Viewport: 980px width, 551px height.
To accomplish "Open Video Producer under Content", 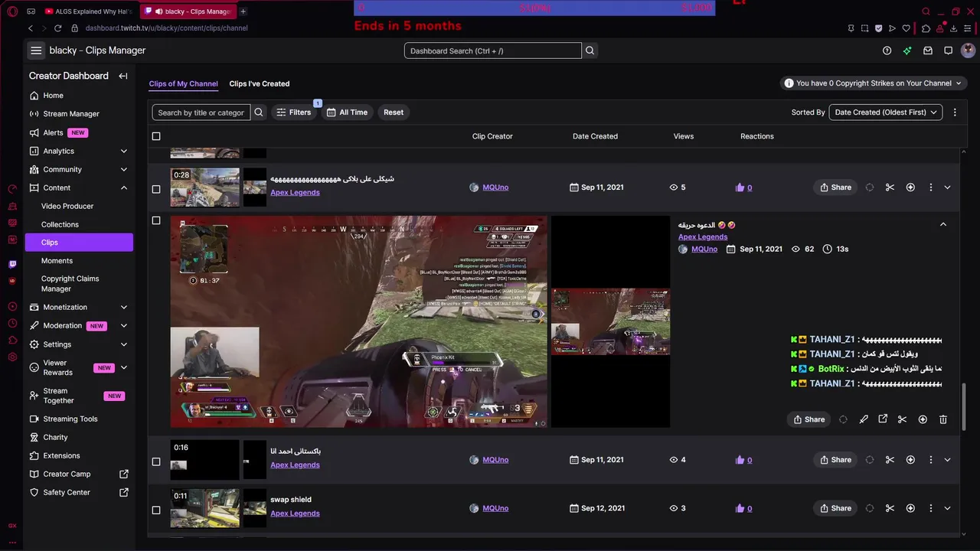I will coord(67,206).
